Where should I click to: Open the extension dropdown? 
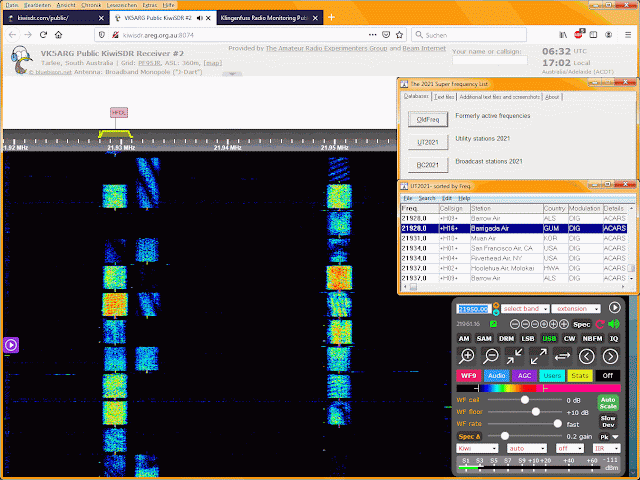pyautogui.click(x=576, y=309)
